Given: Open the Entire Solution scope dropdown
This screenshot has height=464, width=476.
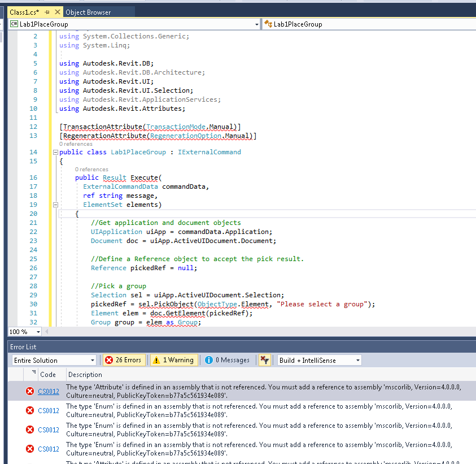Looking at the screenshot, I should coord(54,361).
